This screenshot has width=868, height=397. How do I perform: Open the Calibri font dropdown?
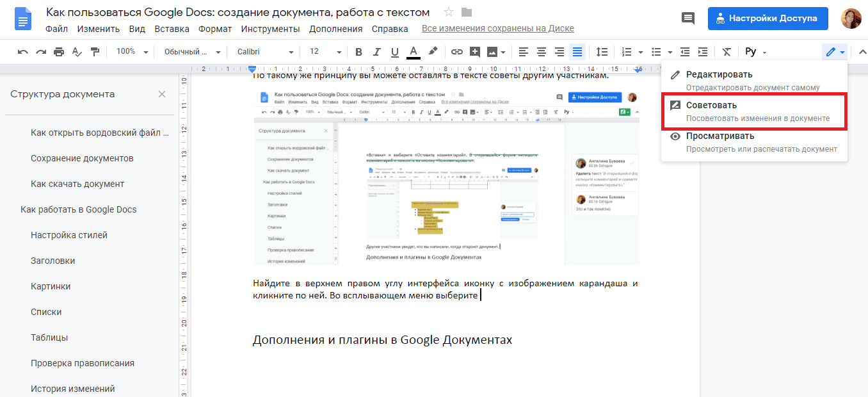(269, 52)
